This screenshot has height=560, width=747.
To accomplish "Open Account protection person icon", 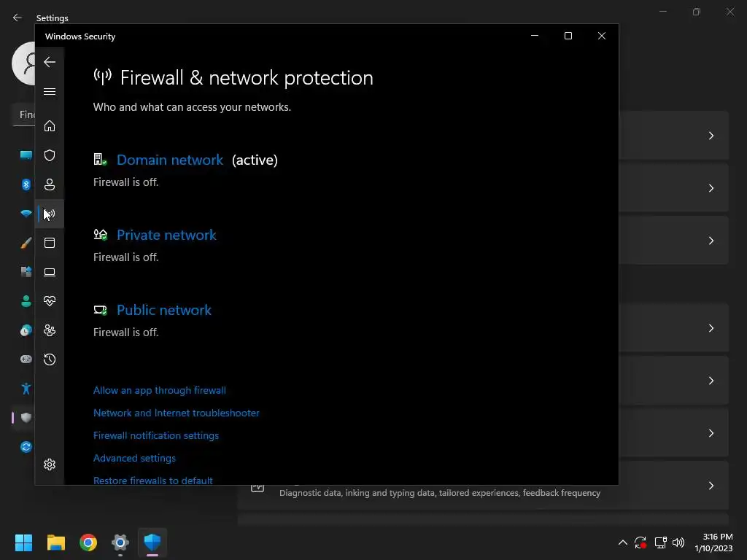I will coord(50,184).
